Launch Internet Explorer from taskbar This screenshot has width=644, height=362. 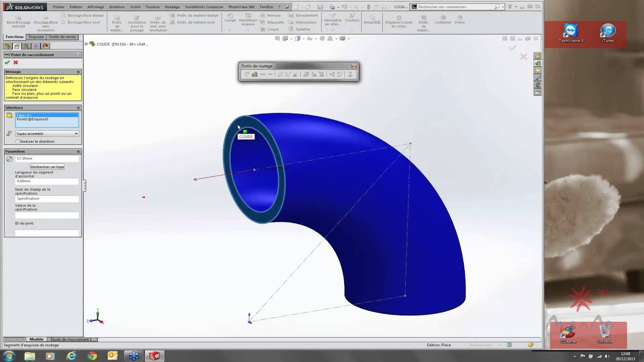(x=71, y=356)
